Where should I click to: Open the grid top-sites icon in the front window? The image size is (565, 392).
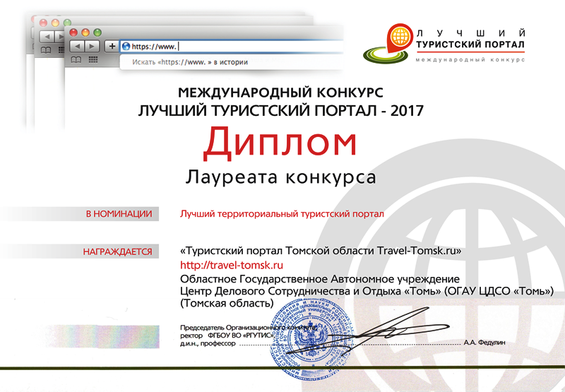pos(93,59)
